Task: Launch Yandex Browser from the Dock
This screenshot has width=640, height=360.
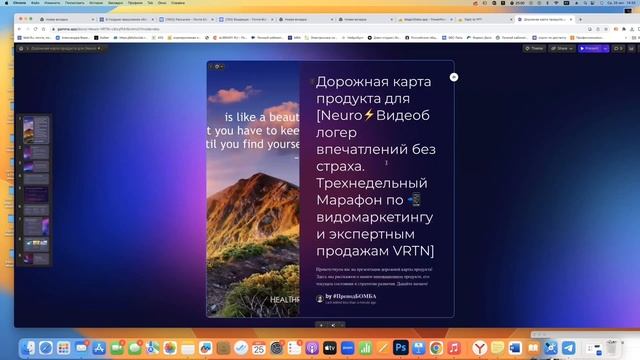Action: click(480, 348)
